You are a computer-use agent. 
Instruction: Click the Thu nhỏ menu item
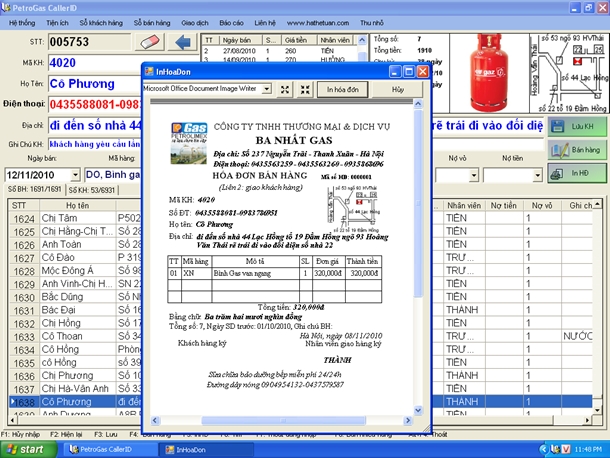[x=372, y=23]
